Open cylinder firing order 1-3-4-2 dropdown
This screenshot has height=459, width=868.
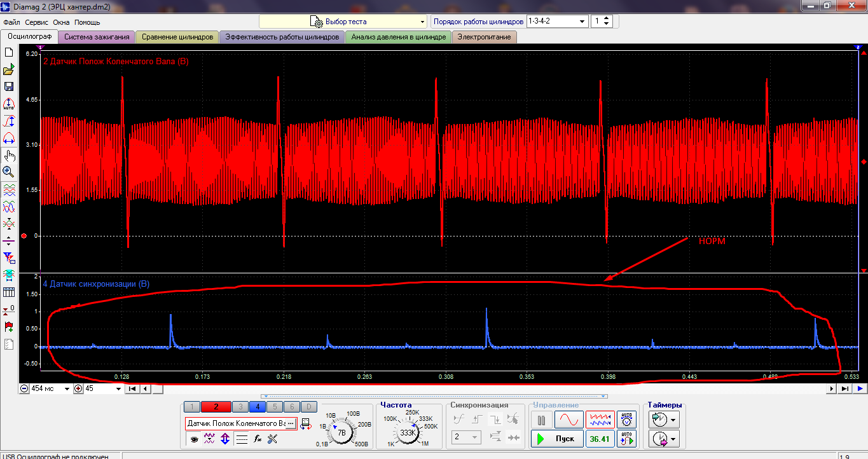[x=557, y=21]
